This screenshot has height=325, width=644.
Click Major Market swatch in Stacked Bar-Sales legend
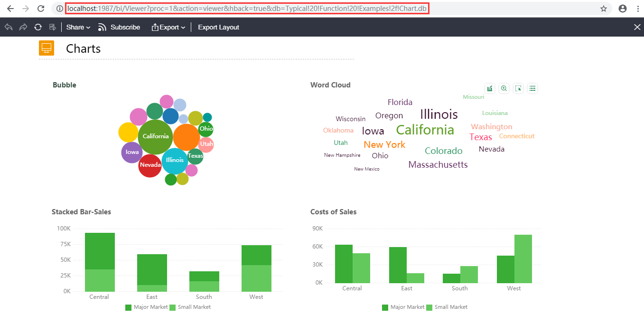pos(128,307)
